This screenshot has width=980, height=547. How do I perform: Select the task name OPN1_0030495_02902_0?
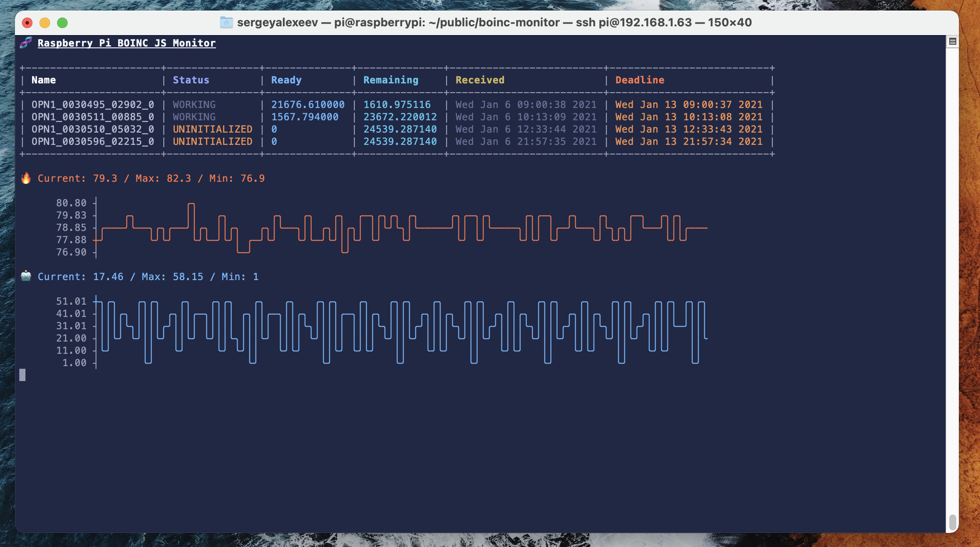click(x=93, y=104)
